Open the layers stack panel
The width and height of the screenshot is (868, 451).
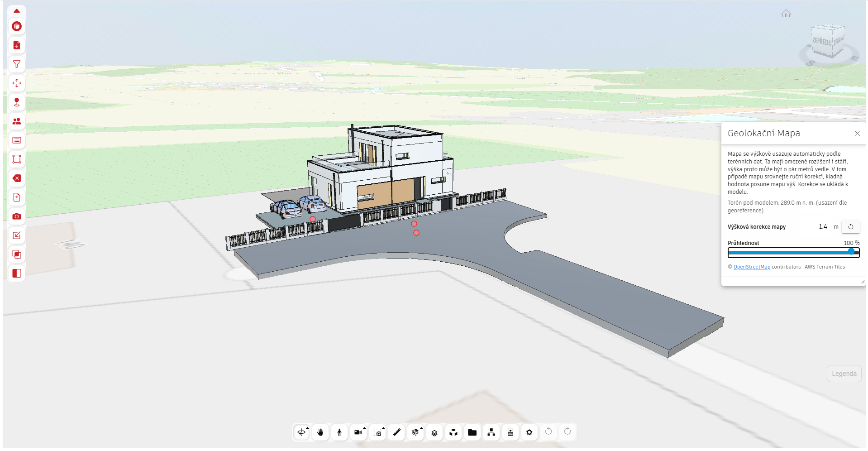click(x=434, y=432)
